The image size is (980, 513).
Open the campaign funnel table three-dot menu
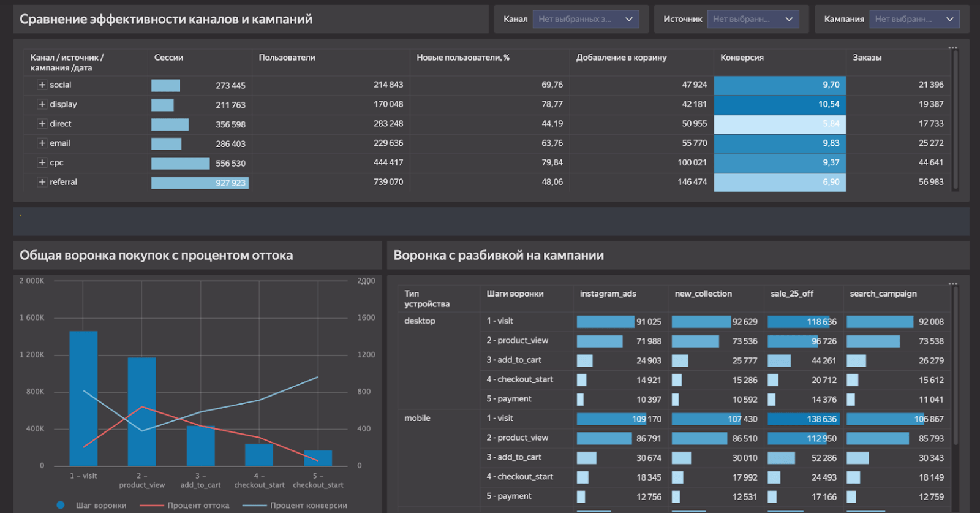pyautogui.click(x=952, y=283)
